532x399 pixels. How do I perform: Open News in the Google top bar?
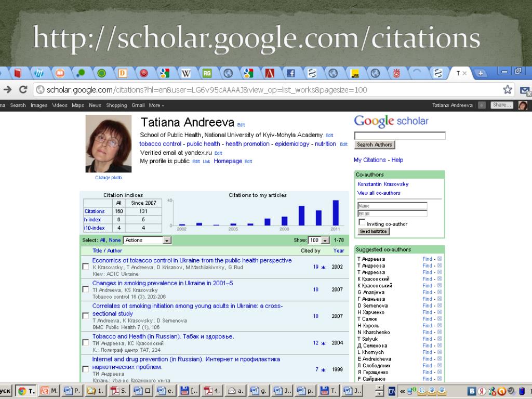coord(95,105)
